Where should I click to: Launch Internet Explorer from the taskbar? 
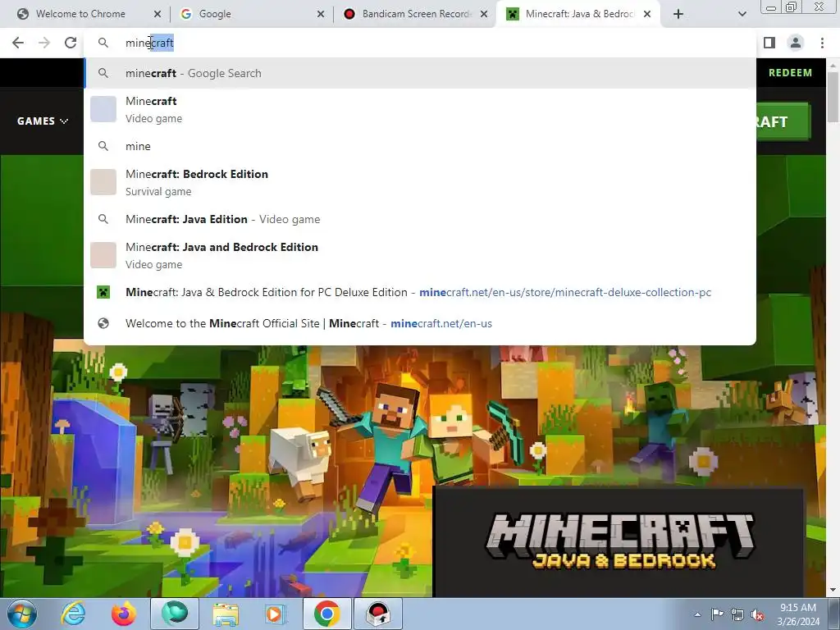pos(73,614)
